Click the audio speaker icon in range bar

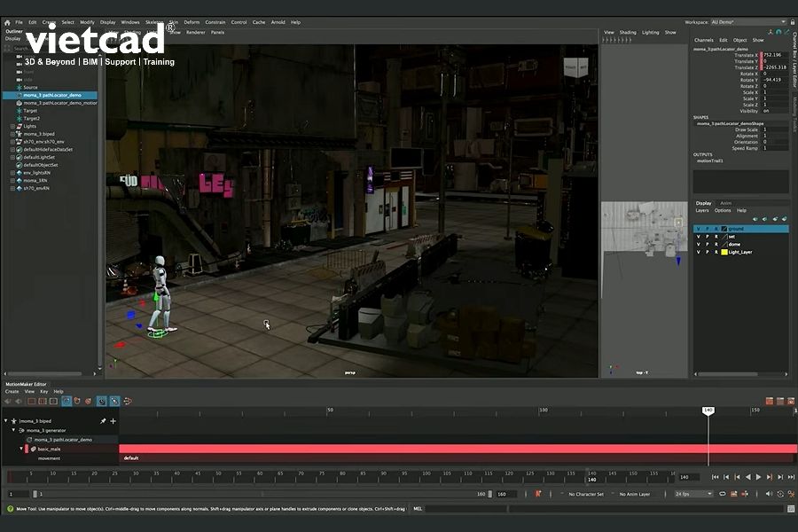tap(769, 494)
